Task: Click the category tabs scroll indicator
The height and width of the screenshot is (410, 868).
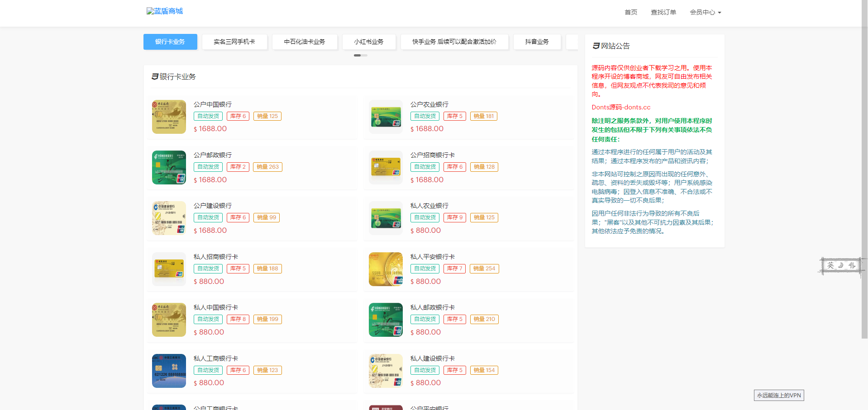Action: [361, 55]
